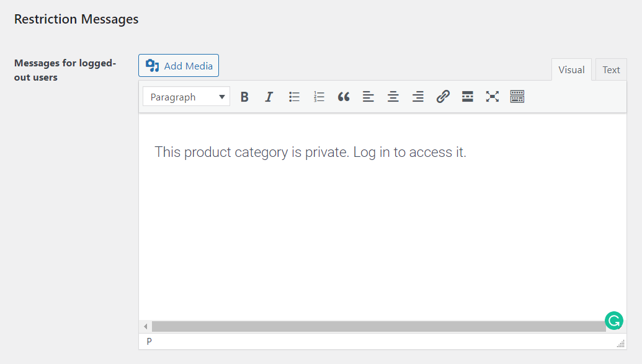Align text right
This screenshot has width=642, height=364.
click(x=417, y=97)
